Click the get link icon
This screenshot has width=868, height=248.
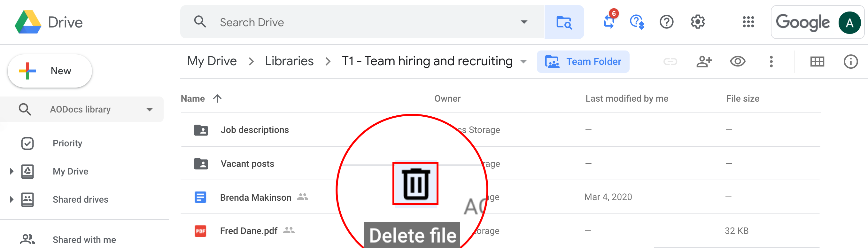point(670,62)
